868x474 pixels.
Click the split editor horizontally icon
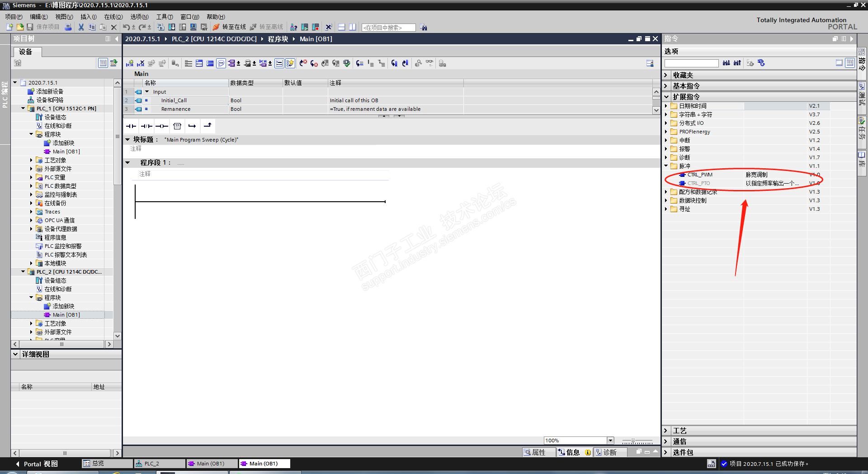point(342,27)
